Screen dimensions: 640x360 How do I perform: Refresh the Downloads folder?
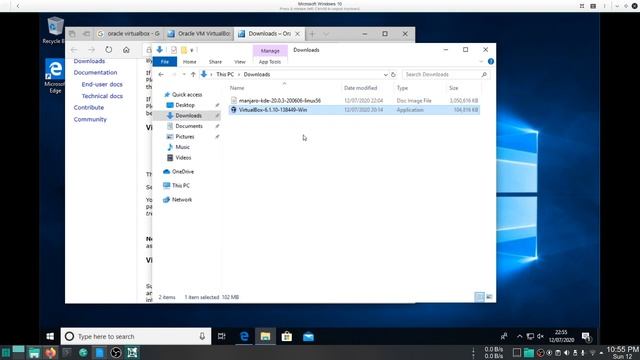393,75
